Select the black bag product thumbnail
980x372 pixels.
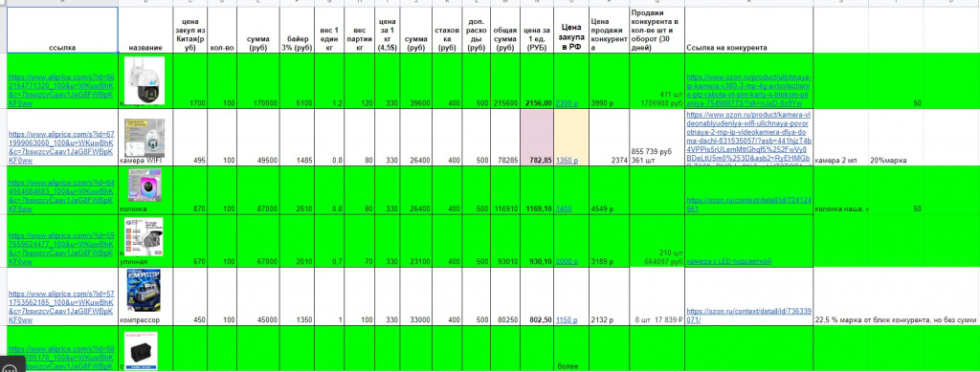coord(142,351)
